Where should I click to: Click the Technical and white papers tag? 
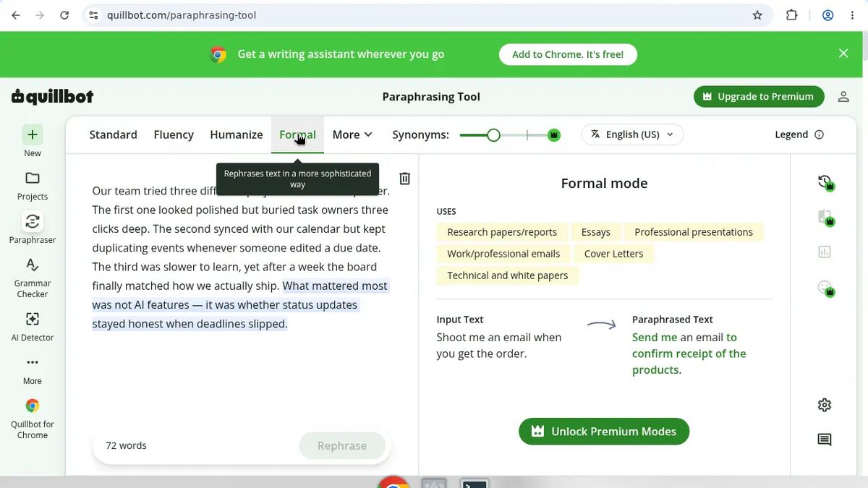tap(508, 275)
